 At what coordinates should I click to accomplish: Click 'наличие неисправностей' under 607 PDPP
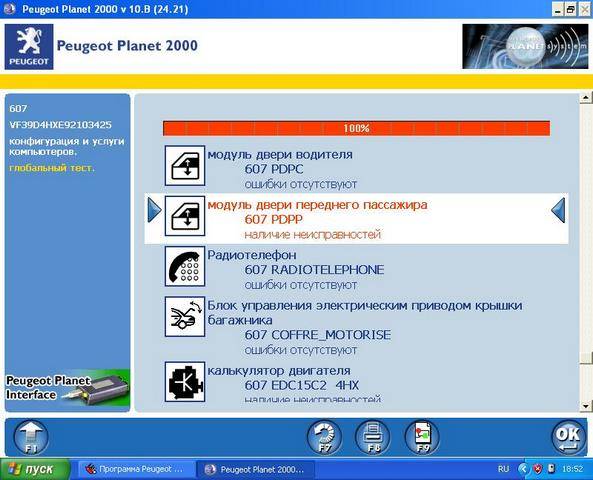click(312, 235)
